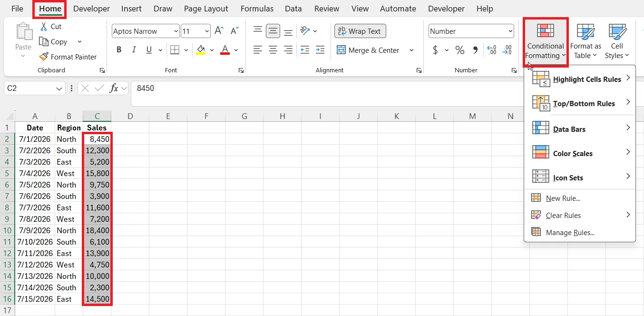Open Format as Table gallery

tap(585, 41)
